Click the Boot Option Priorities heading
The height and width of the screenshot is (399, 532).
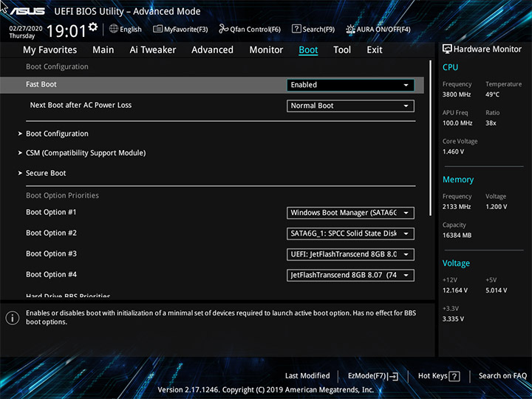point(62,195)
